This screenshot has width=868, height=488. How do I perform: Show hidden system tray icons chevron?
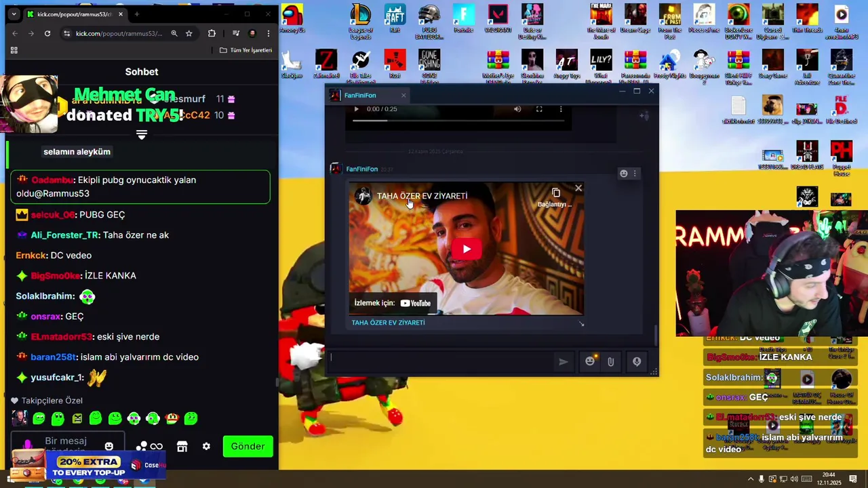tap(750, 479)
